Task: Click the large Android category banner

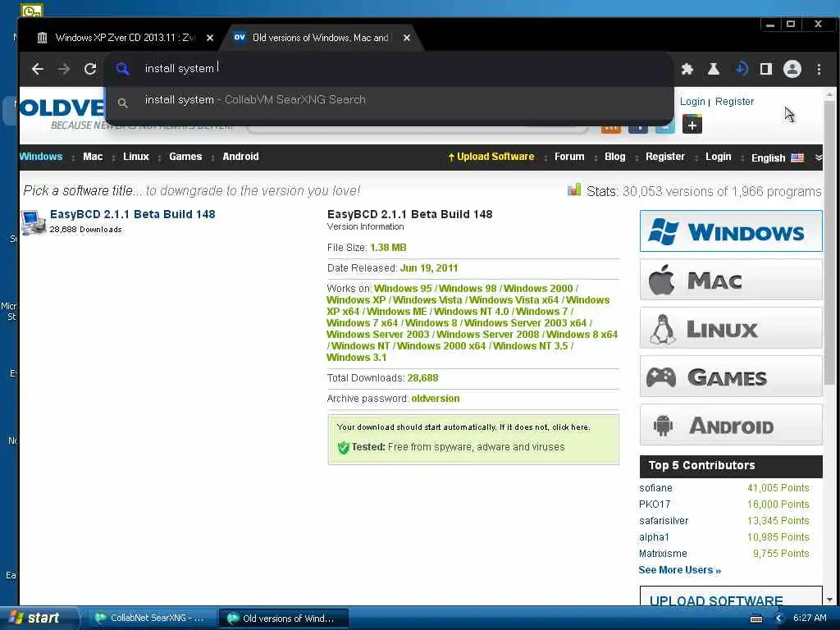Action: pyautogui.click(x=731, y=425)
